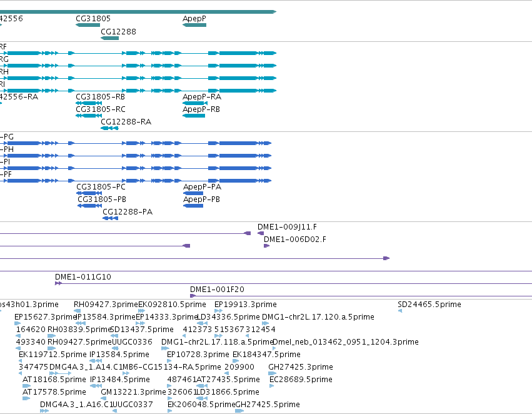
Task: Open EST AT17578.5prime
Action: pyautogui.click(x=54, y=392)
